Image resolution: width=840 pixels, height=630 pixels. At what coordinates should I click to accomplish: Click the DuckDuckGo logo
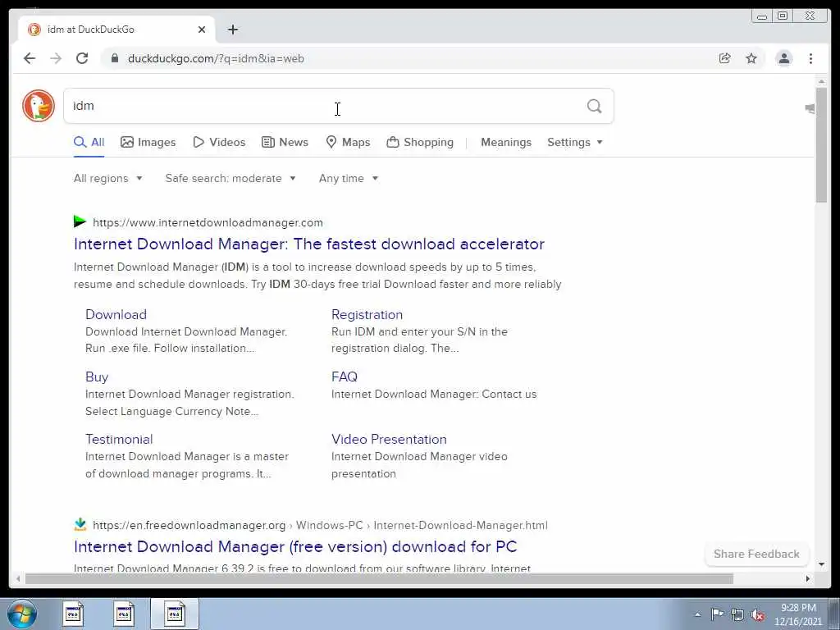tap(39, 106)
